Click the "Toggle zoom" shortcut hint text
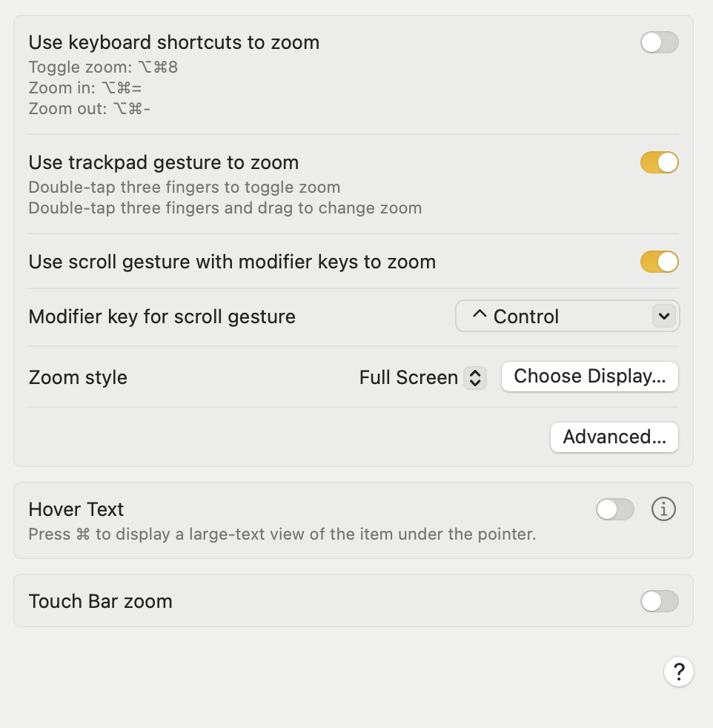This screenshot has width=713, height=728. (103, 67)
